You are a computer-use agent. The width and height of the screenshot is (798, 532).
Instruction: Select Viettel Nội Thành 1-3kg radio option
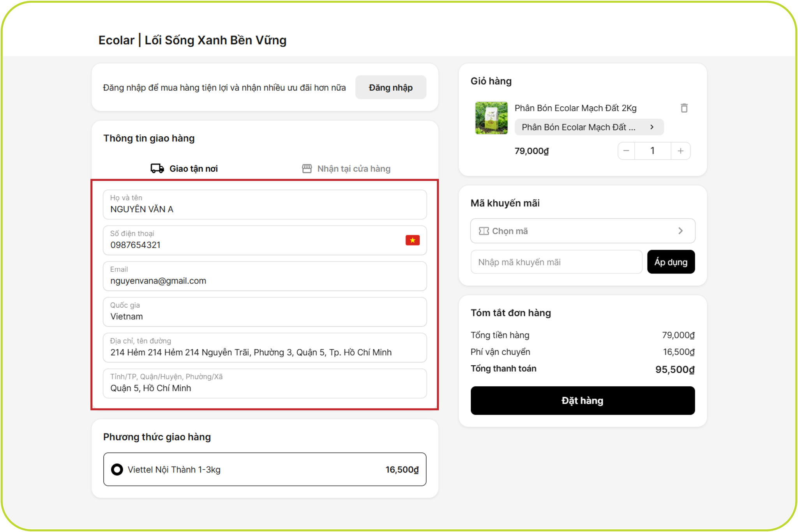click(117, 469)
